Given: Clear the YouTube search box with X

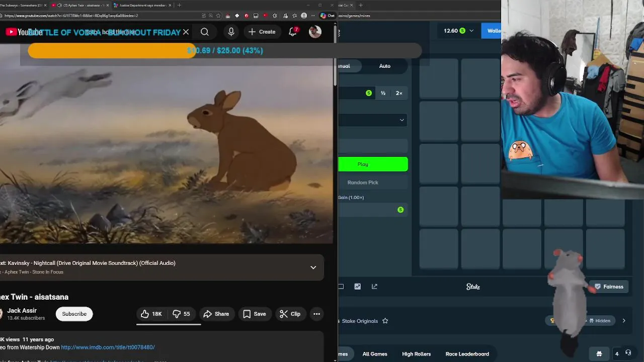Looking at the screenshot, I should coord(186,32).
